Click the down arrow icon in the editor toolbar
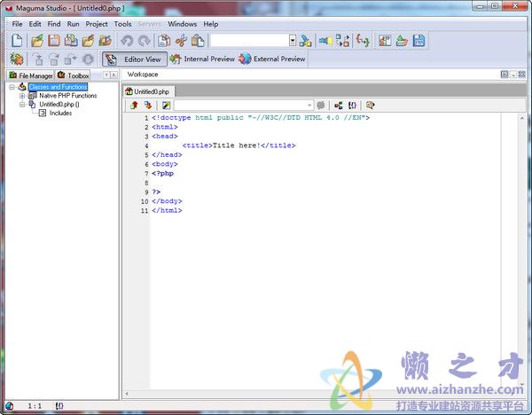Screen dimensions: 532x415 point(148,106)
